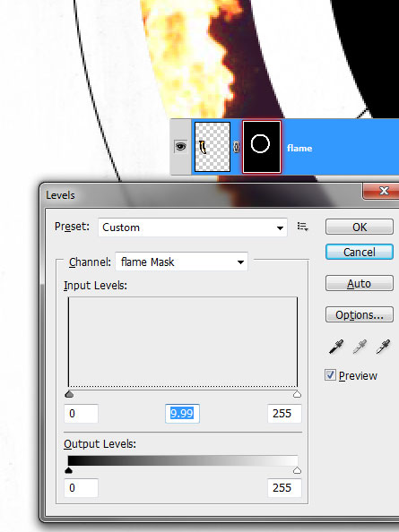The image size is (399, 532).
Task: Close the Levels dialog
Action: pyautogui.click(x=383, y=191)
